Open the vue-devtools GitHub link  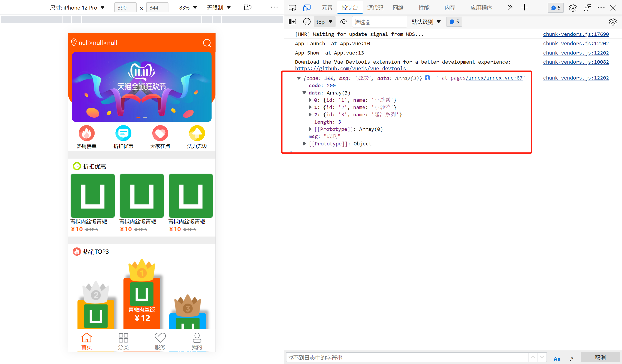[x=350, y=68]
